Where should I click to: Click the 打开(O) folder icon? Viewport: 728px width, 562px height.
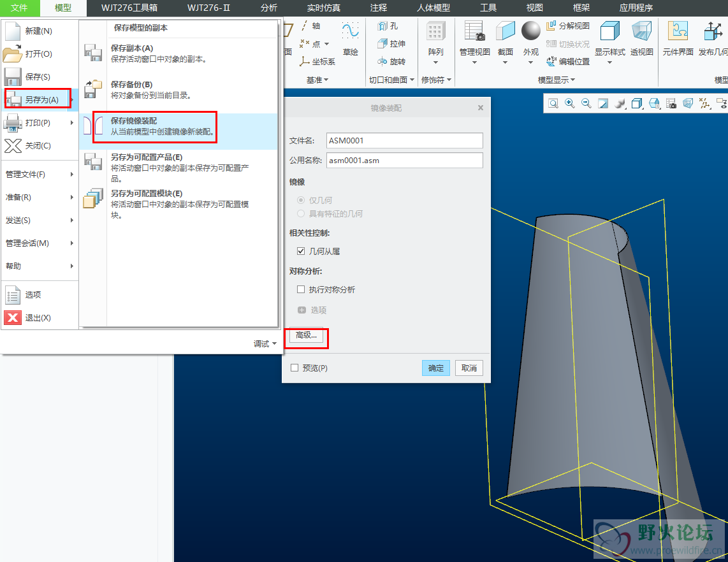13,54
